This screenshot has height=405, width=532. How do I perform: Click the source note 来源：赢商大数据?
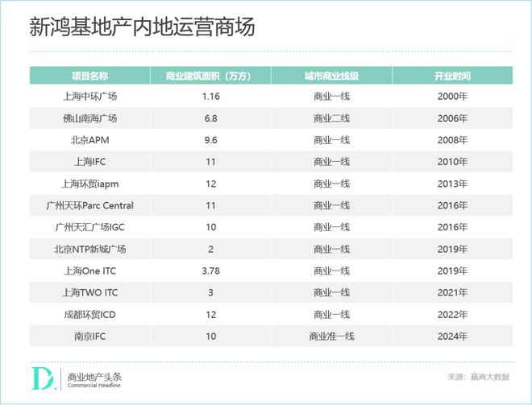tap(478, 377)
